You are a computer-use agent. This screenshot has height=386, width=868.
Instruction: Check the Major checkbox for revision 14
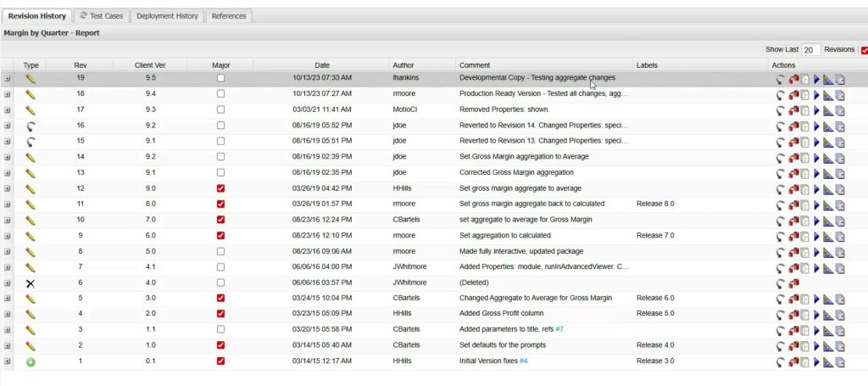[221, 157]
